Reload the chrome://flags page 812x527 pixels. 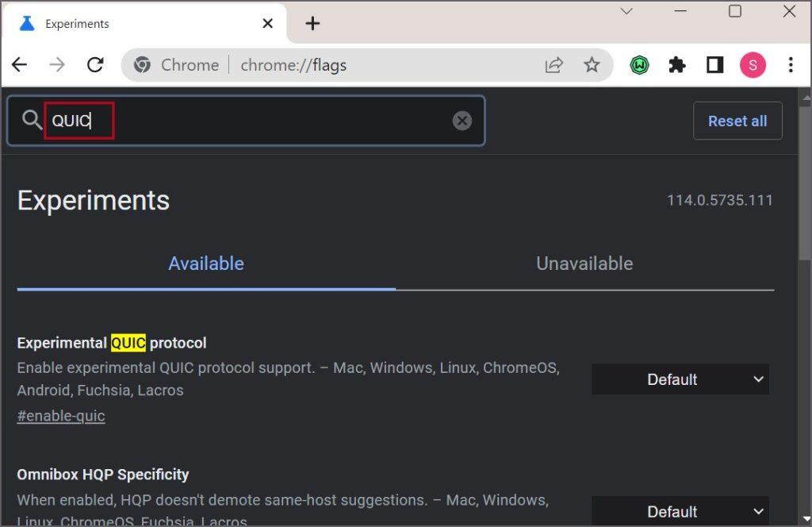click(95, 65)
